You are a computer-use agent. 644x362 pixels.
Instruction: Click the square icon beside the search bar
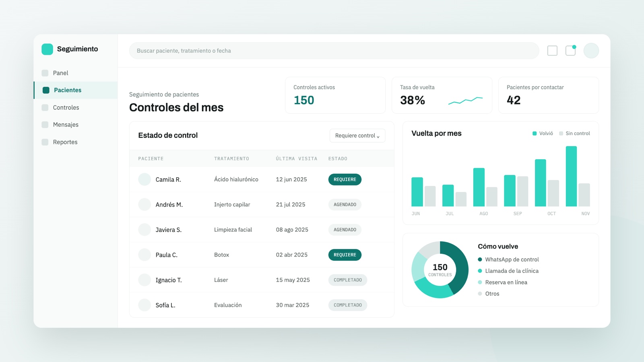point(552,51)
